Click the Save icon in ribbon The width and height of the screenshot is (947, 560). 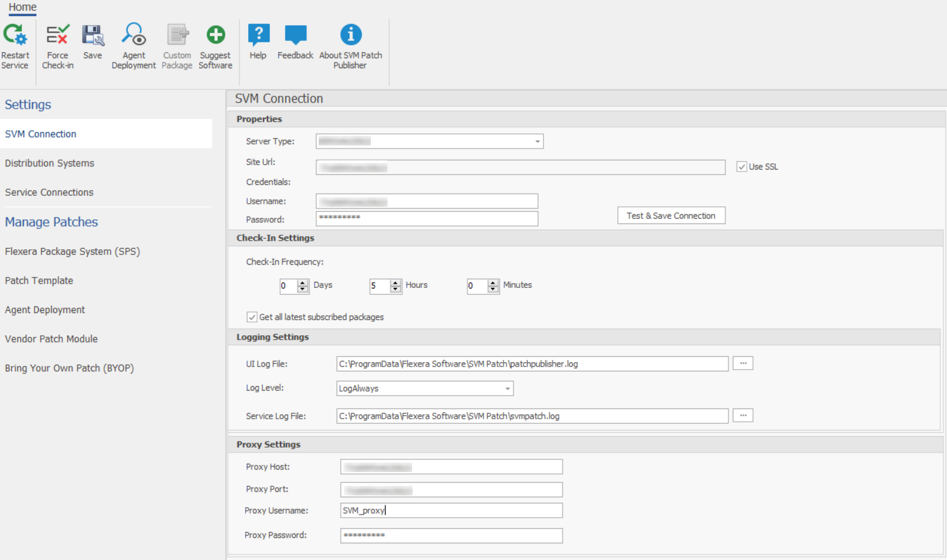93,36
